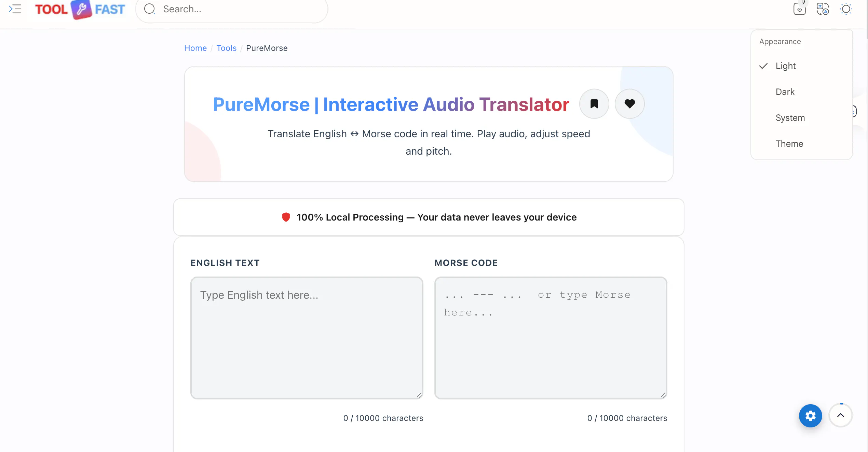Click the Morse 0 / 10000 characters counter
Image resolution: width=868 pixels, height=452 pixels.
[627, 418]
